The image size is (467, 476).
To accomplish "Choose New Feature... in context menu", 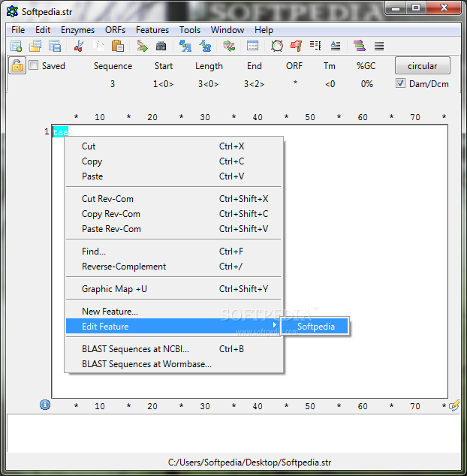I will coord(173,311).
